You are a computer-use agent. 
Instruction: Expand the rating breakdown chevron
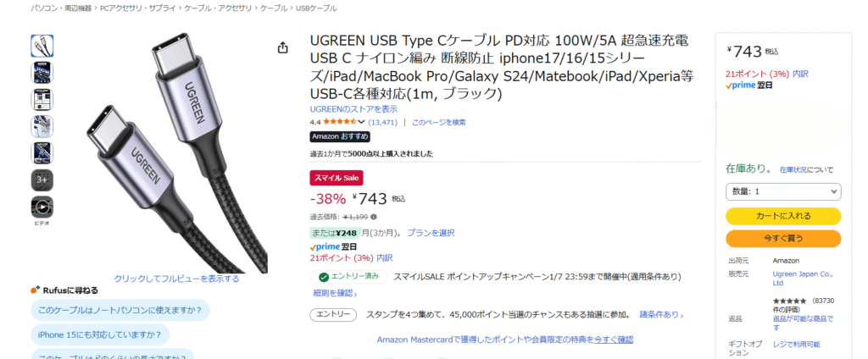click(362, 122)
